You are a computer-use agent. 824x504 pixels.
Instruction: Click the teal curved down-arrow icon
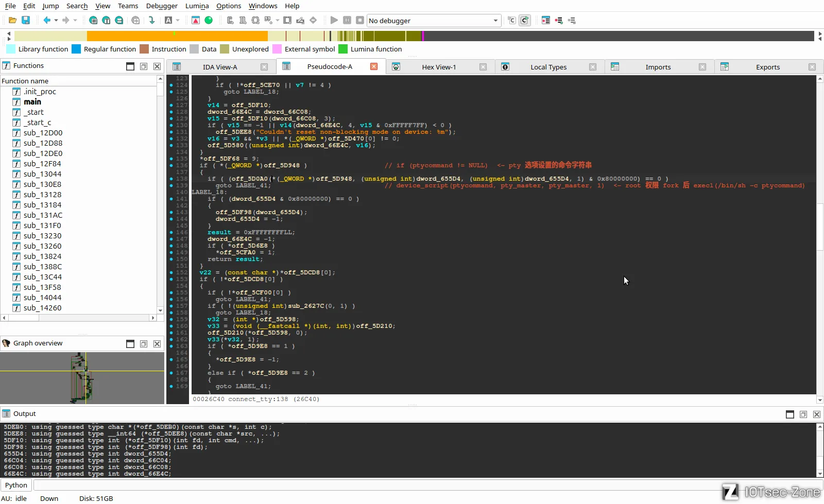point(151,21)
